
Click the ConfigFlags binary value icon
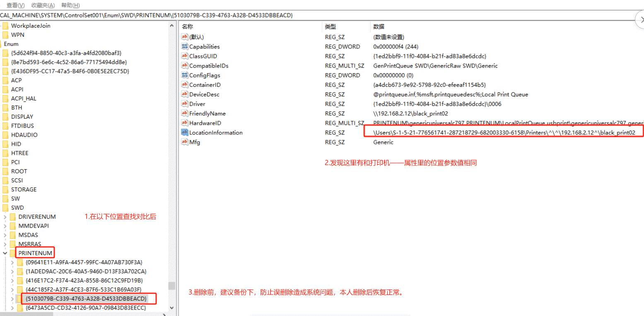185,75
